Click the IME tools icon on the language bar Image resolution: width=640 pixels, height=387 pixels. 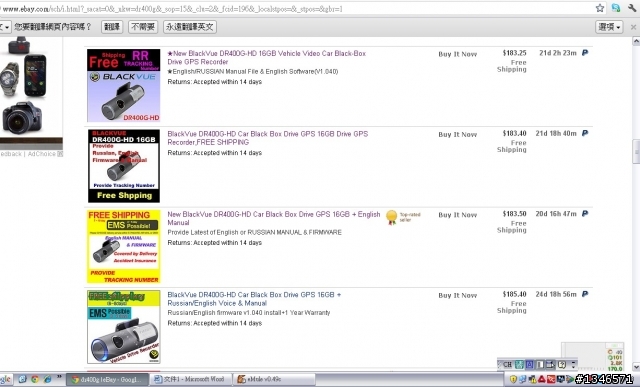click(x=550, y=365)
